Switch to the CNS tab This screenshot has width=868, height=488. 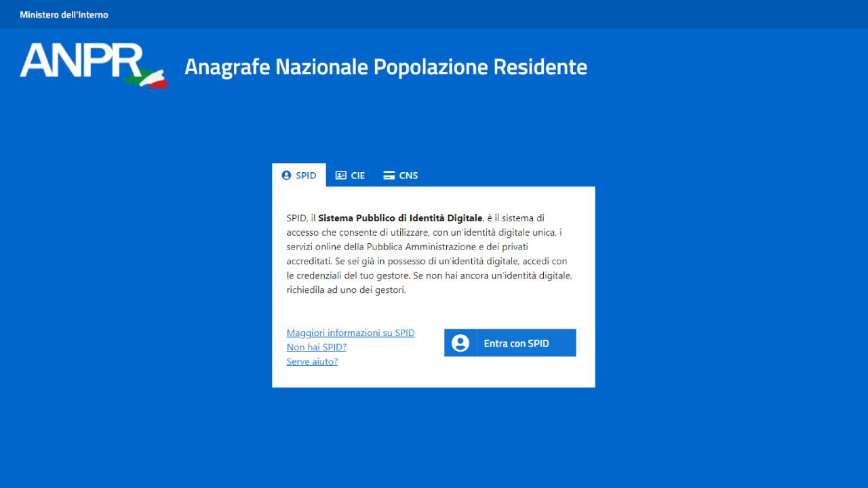pos(401,175)
